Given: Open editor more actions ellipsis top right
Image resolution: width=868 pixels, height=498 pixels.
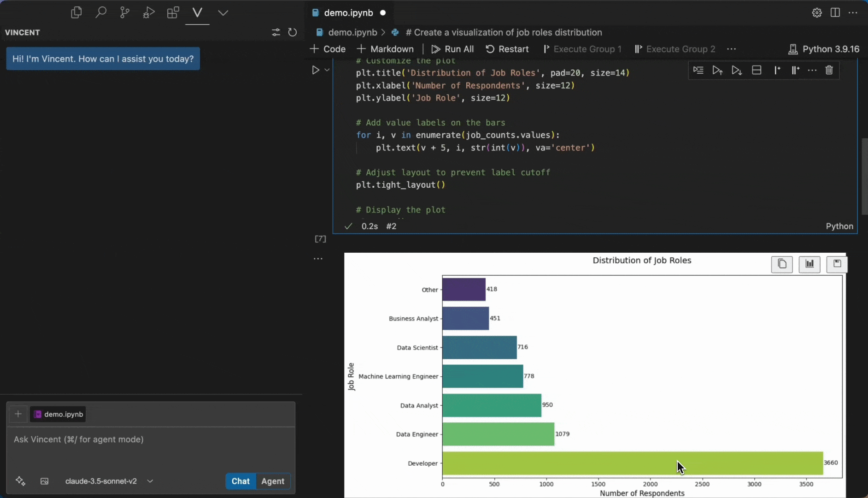Looking at the screenshot, I should pyautogui.click(x=853, y=13).
